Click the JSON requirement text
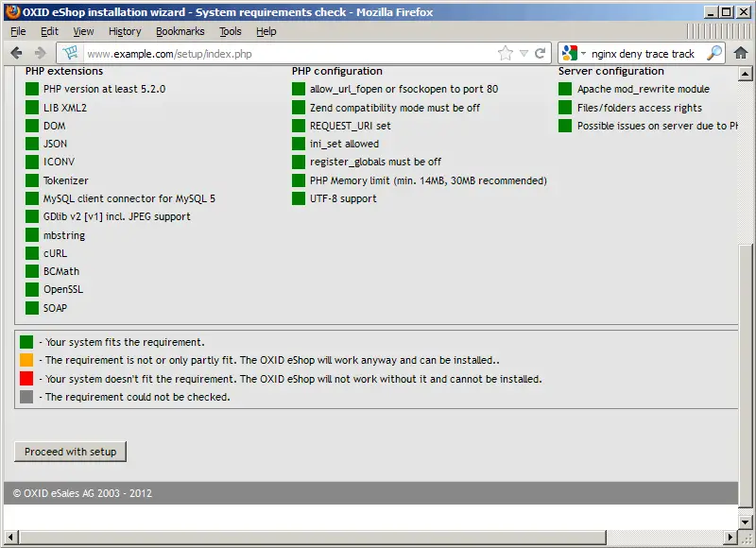The height and width of the screenshot is (548, 756). coord(55,144)
